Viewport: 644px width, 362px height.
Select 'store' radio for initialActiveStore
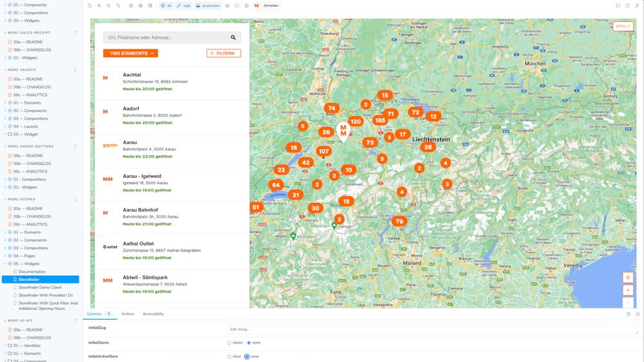click(x=229, y=357)
